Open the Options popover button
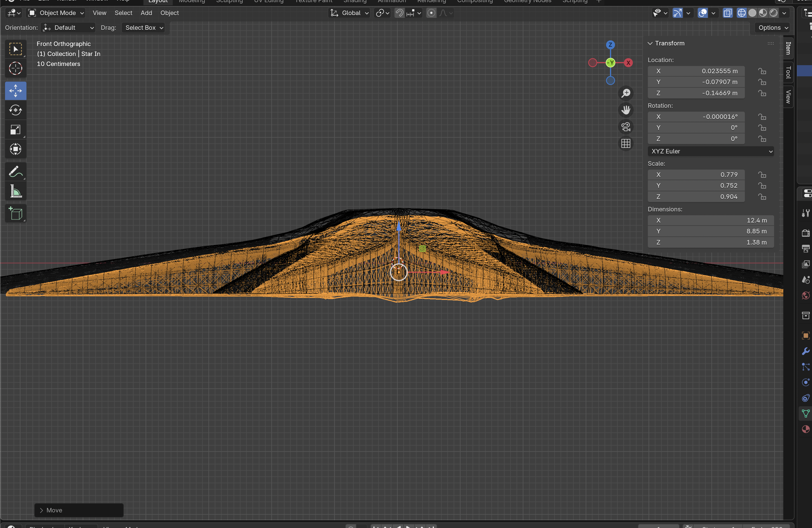The image size is (812, 528). pos(773,28)
